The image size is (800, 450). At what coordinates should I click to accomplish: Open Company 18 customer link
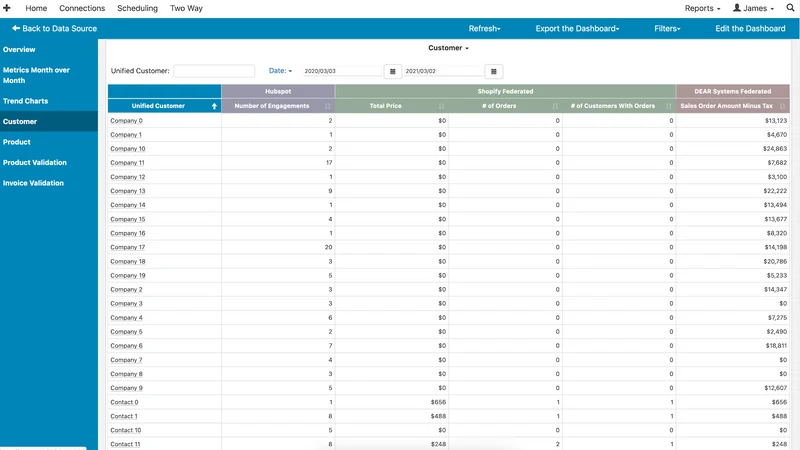(x=128, y=261)
